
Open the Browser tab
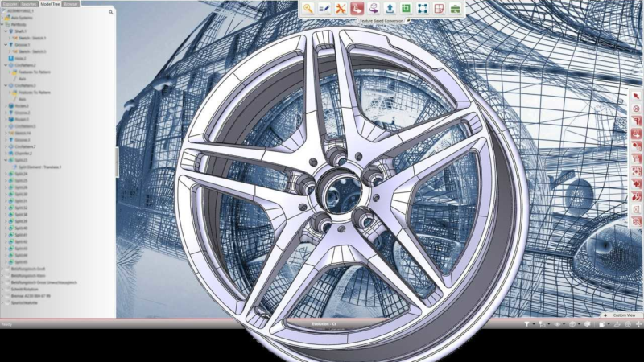pos(71,4)
